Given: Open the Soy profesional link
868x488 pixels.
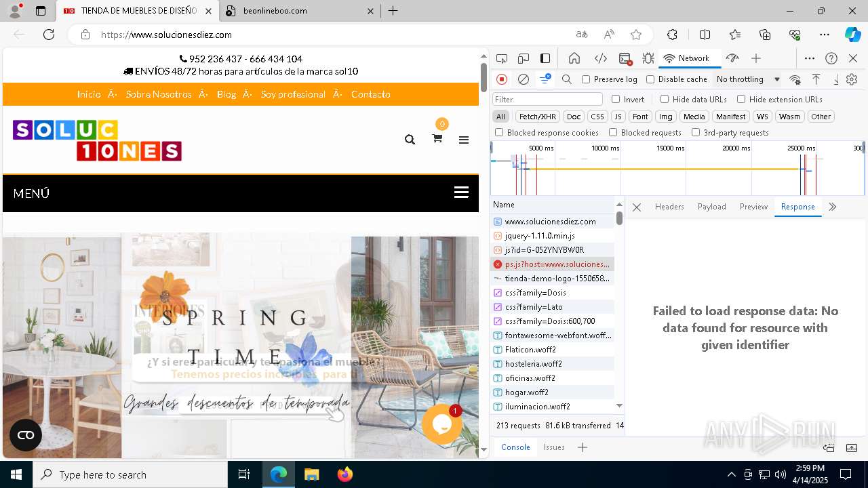Looking at the screenshot, I should (293, 94).
